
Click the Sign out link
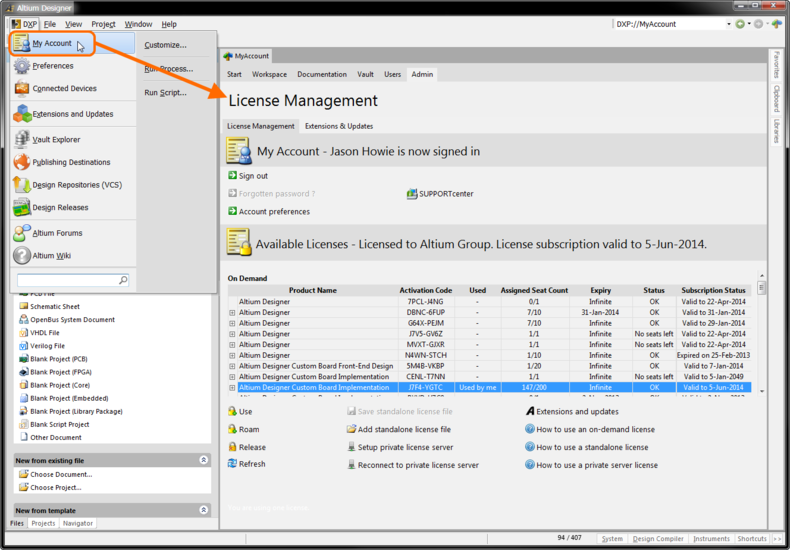(x=252, y=176)
